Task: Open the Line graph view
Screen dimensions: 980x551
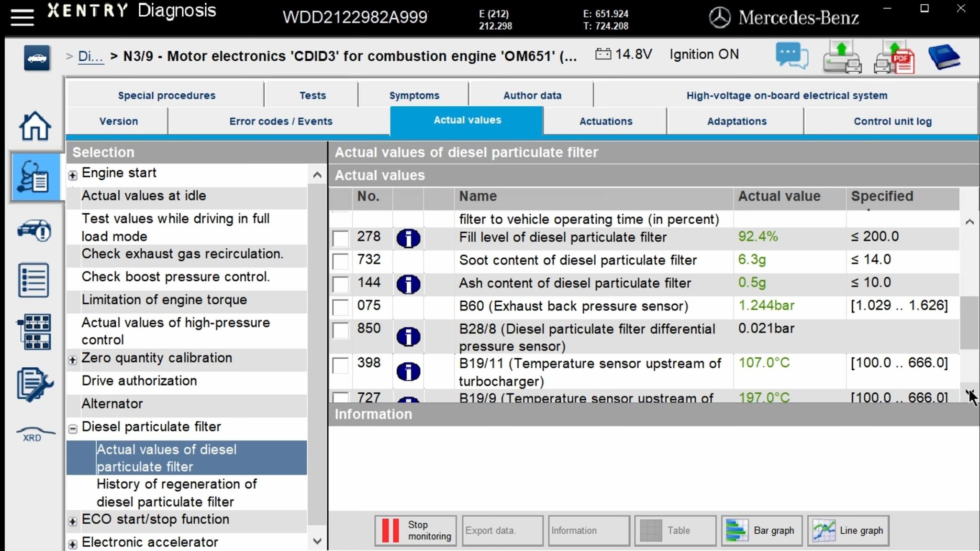Action: coord(848,530)
